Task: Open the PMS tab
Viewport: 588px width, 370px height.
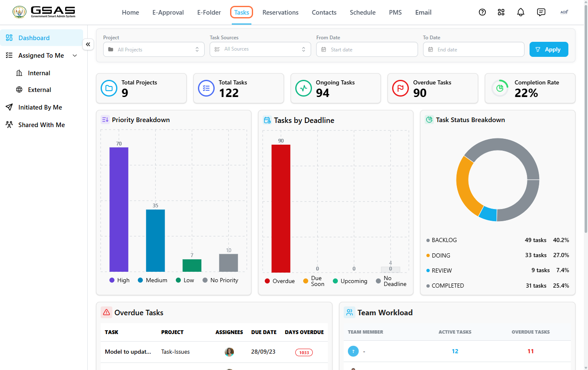Action: click(x=395, y=13)
